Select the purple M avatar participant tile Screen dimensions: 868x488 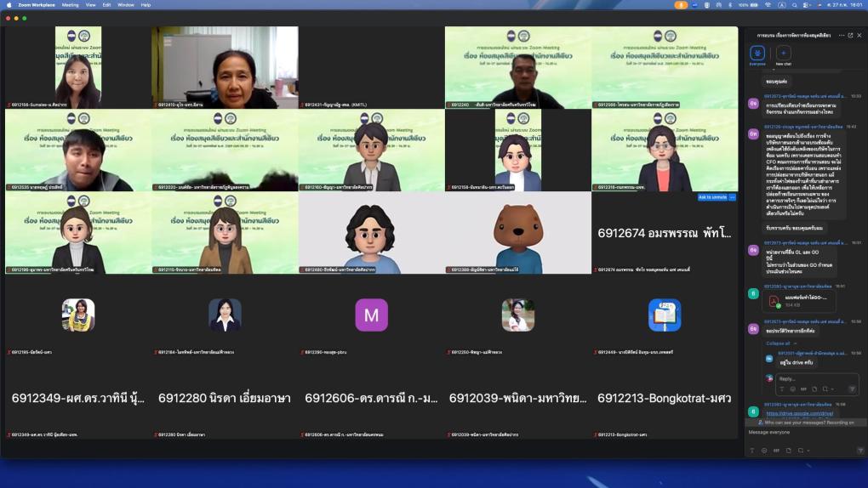tap(371, 315)
